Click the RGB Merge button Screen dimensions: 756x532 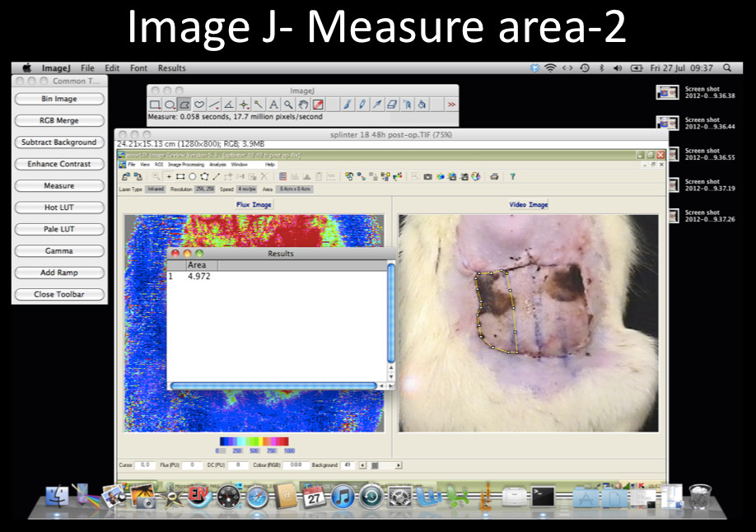tap(59, 120)
